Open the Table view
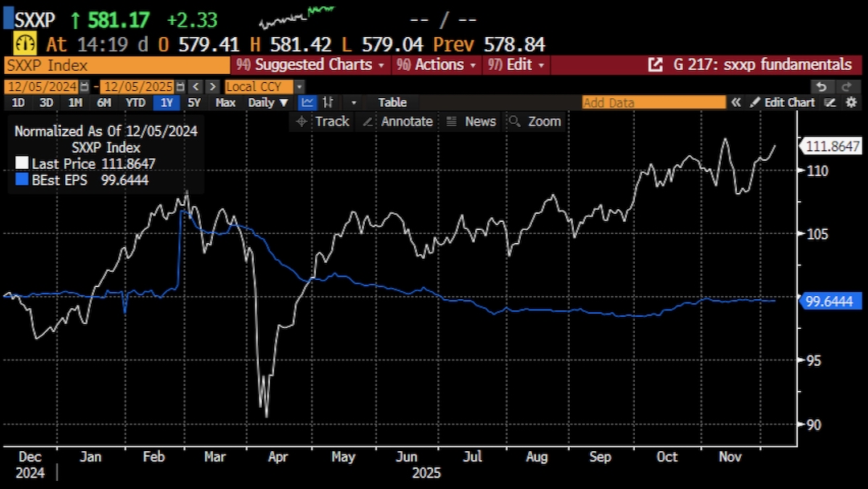This screenshot has height=489, width=868. tap(392, 102)
